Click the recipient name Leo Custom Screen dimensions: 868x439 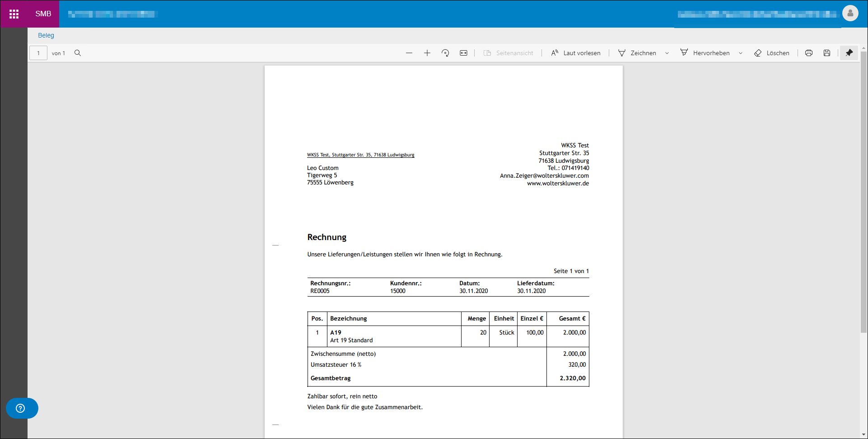coord(322,168)
